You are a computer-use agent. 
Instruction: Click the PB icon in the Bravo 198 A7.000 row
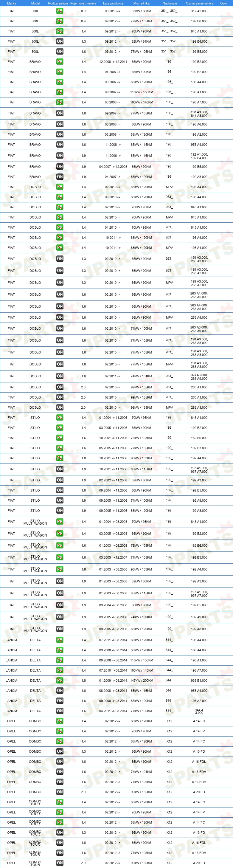60,102
